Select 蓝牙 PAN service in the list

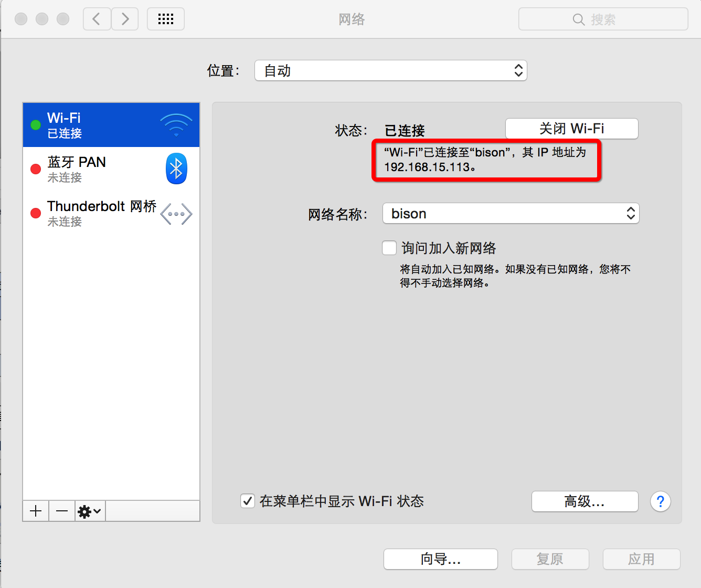coord(111,169)
